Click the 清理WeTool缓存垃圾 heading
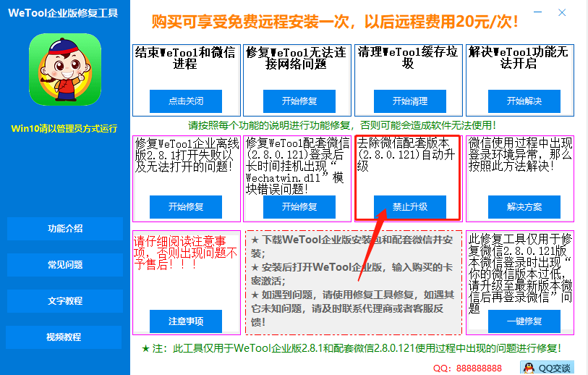Viewport: 588px width, 375px height. point(408,57)
